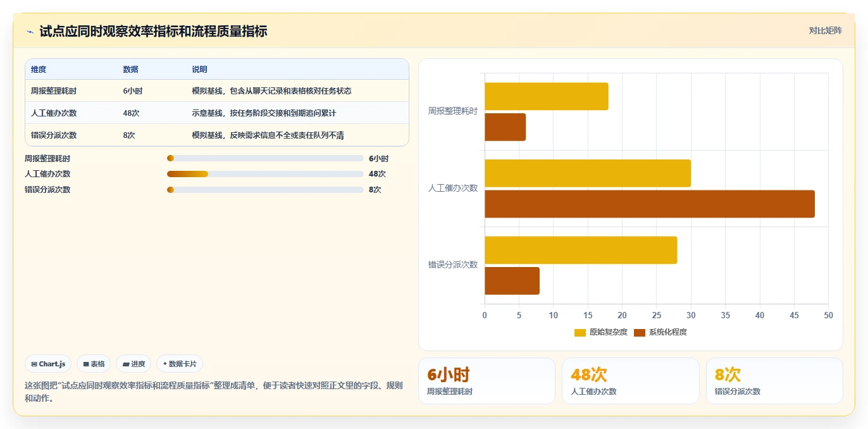Click the 周报整理耗时 progress bar
The width and height of the screenshot is (868, 429).
coord(265,158)
